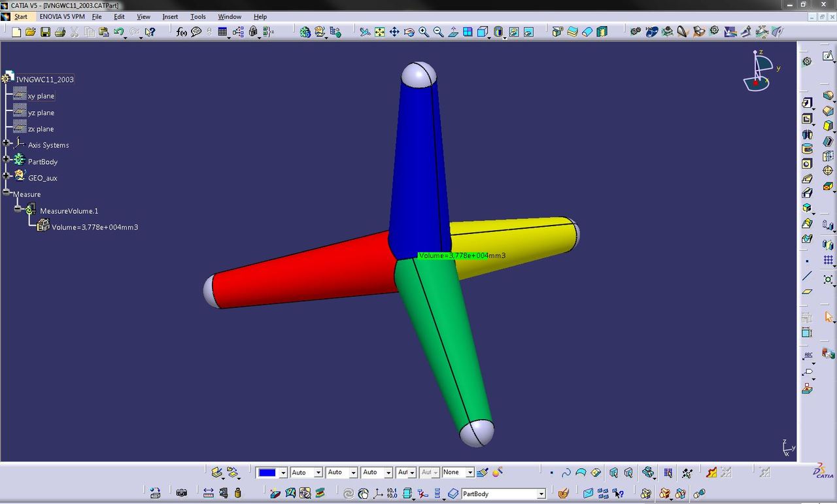837x504 pixels.
Task: Click the Paste icon
Action: 103,31
